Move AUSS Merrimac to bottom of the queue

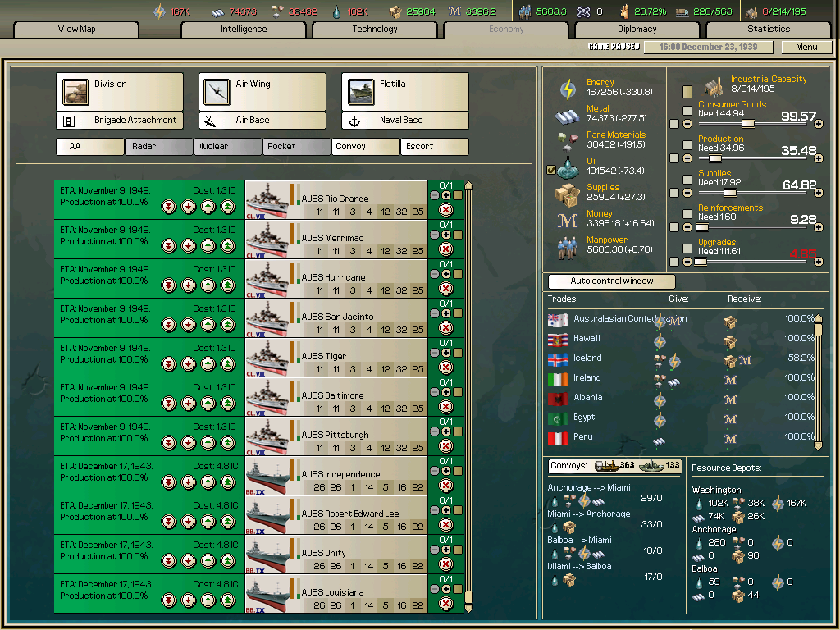click(168, 245)
